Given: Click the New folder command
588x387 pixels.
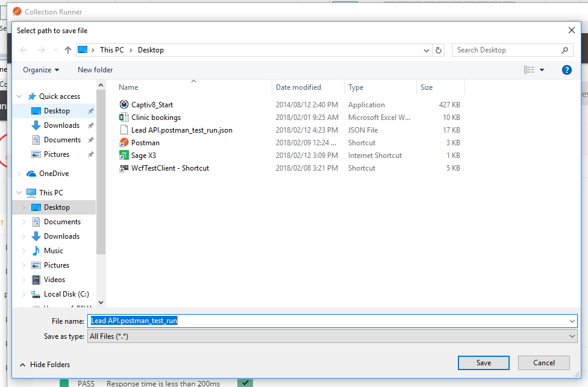Looking at the screenshot, I should point(95,69).
